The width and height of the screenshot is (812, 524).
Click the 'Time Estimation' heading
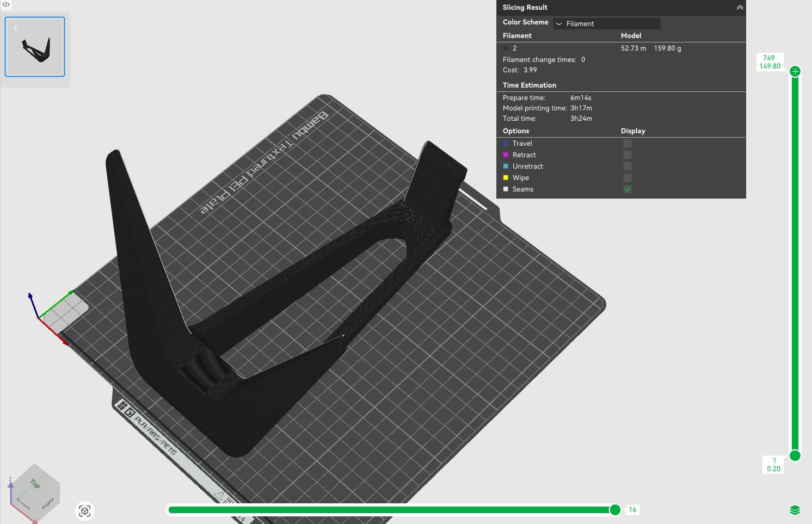[530, 85]
